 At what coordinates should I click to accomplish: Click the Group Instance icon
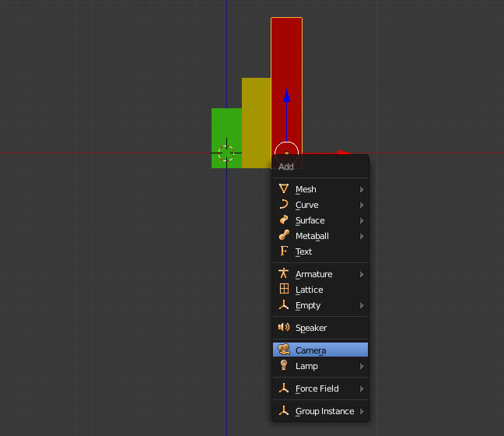pos(284,410)
